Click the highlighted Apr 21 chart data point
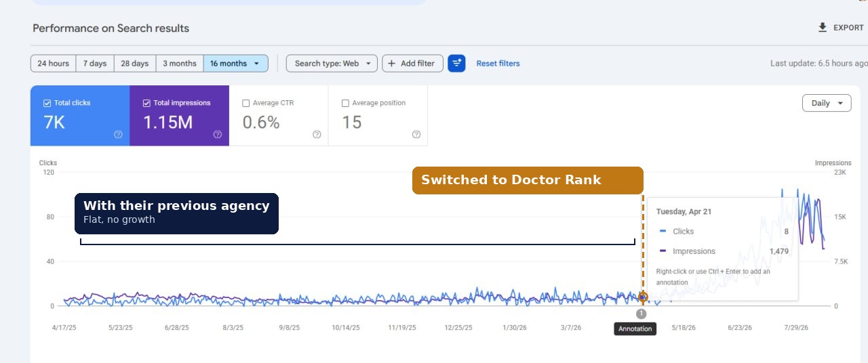Viewport: 868px width, 363px height. coord(643,297)
